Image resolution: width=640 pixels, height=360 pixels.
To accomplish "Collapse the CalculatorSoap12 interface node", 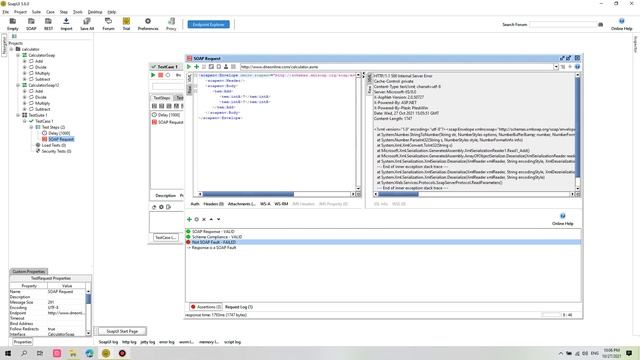I will pos(18,85).
